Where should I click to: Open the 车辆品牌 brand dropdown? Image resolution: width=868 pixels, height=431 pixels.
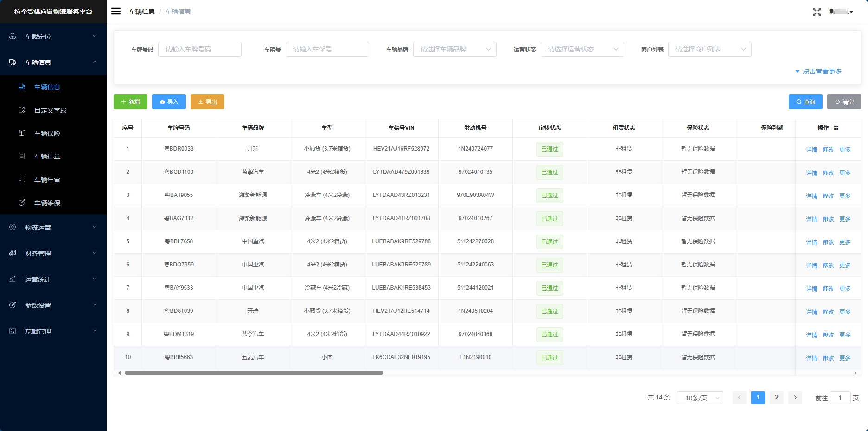tap(454, 49)
